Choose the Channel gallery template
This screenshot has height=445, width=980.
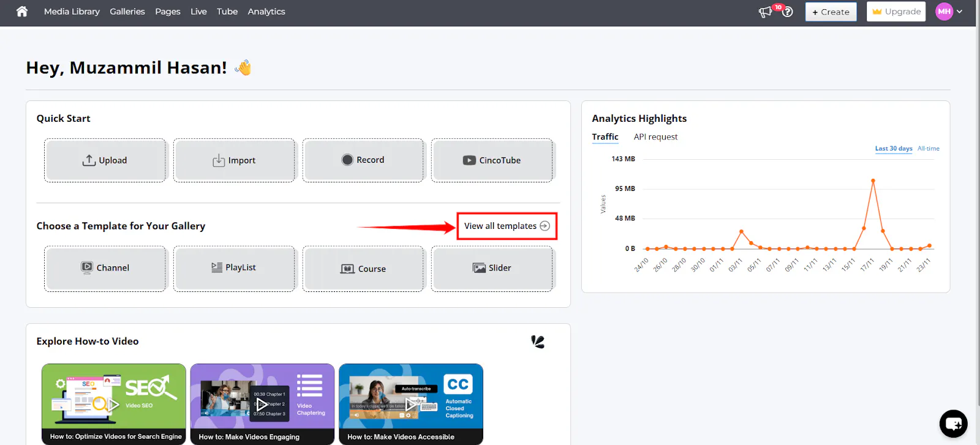click(105, 268)
